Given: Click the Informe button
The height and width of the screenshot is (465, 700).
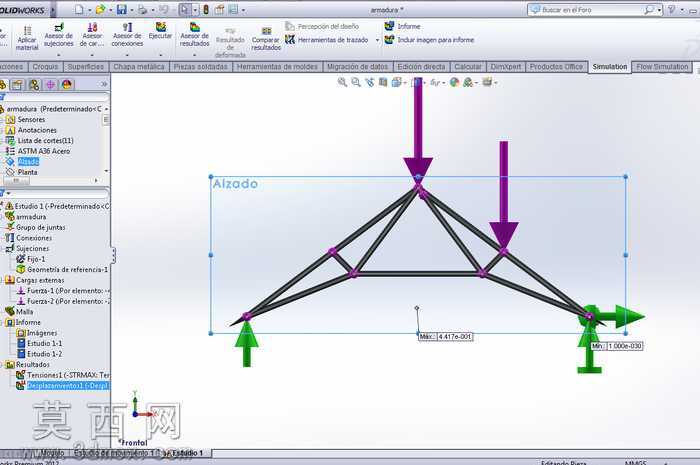Looking at the screenshot, I should point(402,26).
